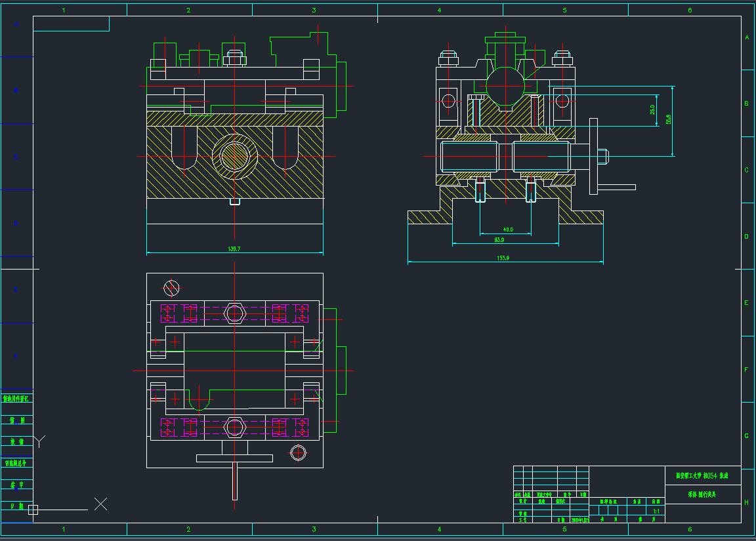The image size is (756, 541).
Task: Select the 153.9 overall width dimension
Action: tap(504, 258)
